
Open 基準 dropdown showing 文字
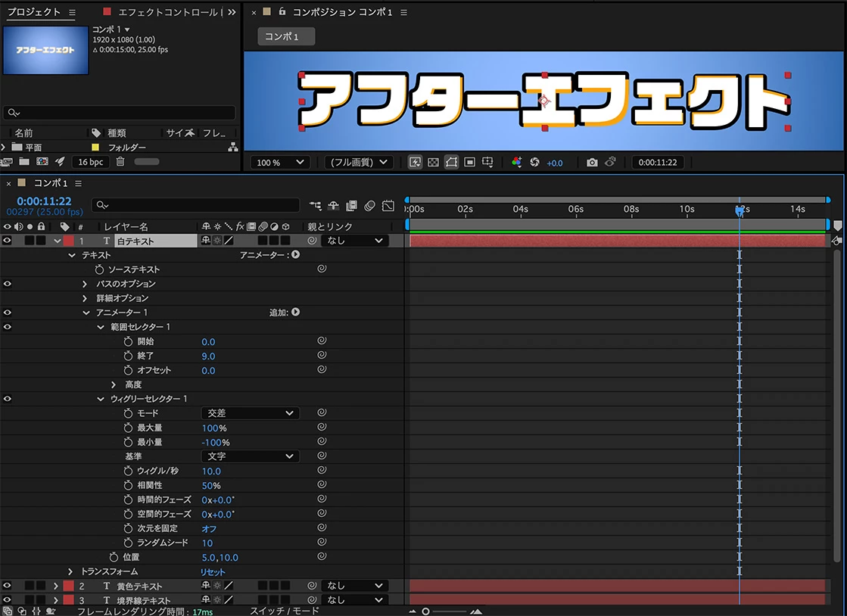point(250,456)
